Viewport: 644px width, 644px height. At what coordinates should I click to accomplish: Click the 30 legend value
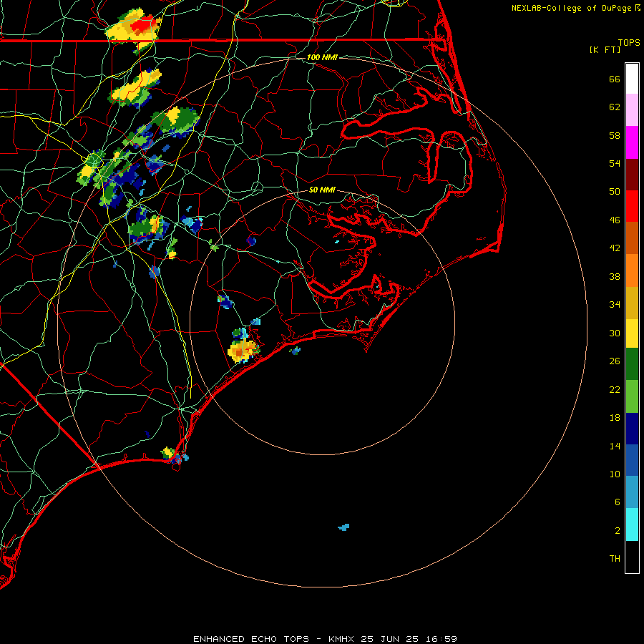[615, 333]
